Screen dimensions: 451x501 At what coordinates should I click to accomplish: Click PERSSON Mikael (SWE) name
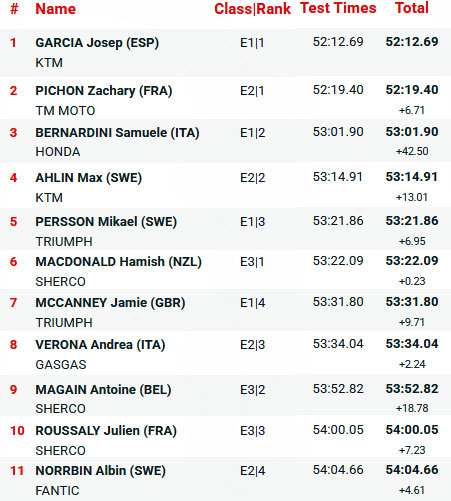coord(106,222)
